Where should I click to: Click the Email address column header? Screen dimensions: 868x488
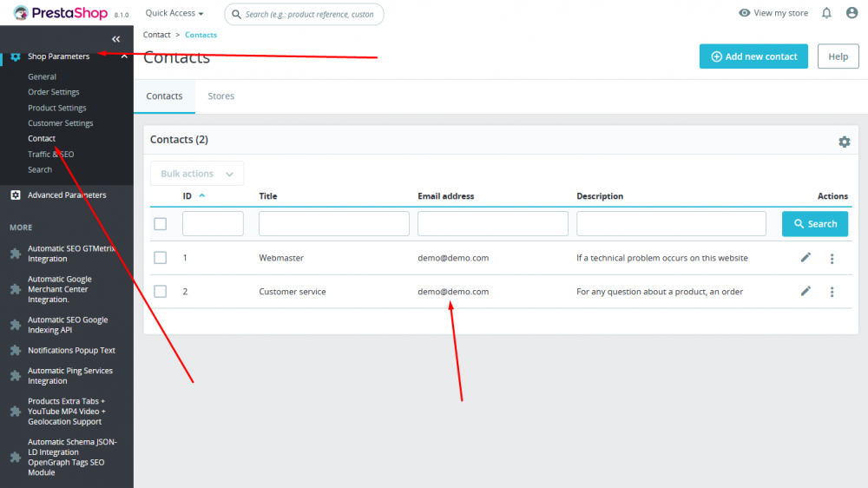[445, 196]
